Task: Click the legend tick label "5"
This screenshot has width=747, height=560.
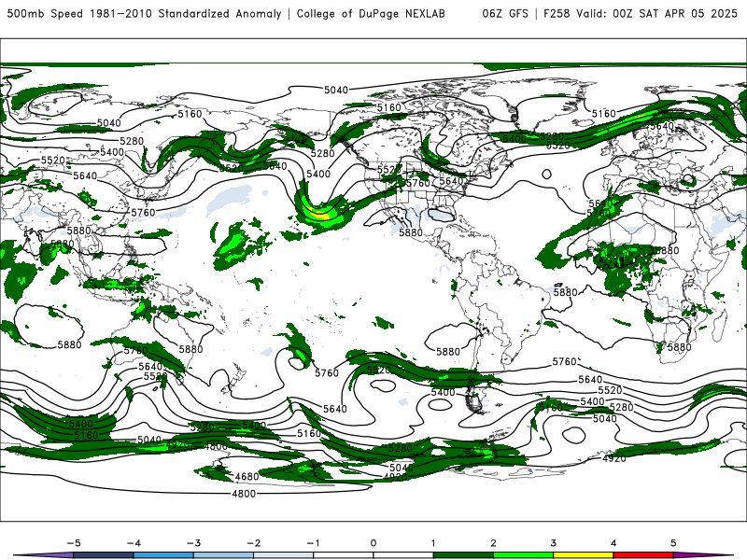Action: point(673,543)
